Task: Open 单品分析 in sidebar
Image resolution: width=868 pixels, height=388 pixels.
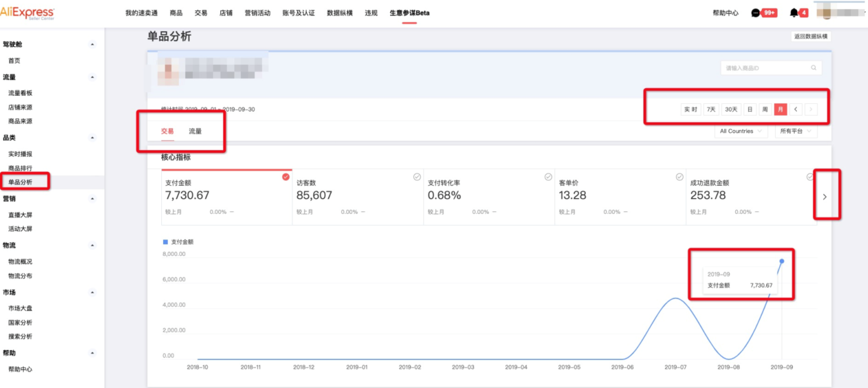Action: tap(20, 182)
